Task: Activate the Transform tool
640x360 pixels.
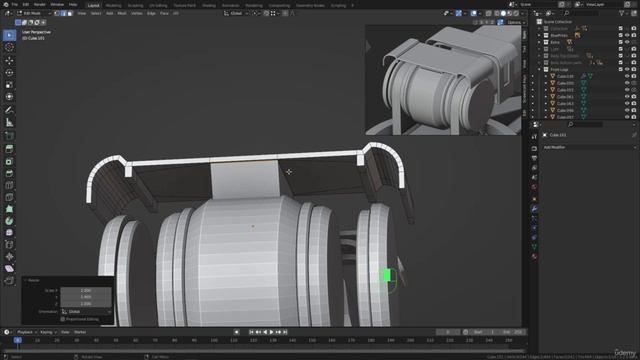Action: [9, 97]
